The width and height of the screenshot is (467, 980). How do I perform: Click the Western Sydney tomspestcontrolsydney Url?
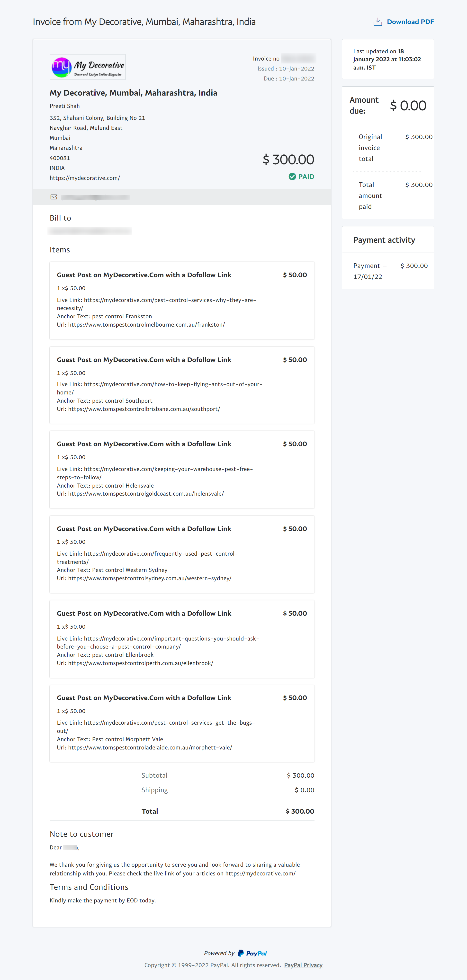coord(144,578)
